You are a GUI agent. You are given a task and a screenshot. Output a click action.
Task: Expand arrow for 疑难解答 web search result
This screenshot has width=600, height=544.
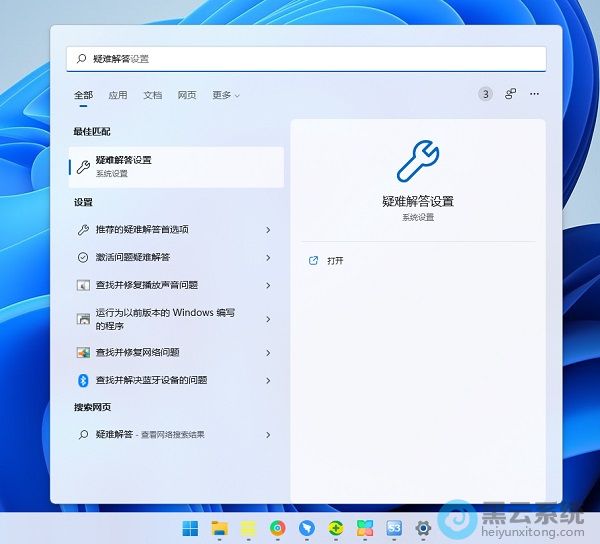268,435
